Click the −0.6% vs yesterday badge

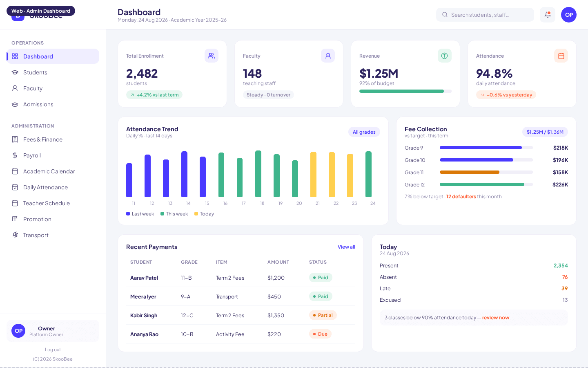click(506, 95)
